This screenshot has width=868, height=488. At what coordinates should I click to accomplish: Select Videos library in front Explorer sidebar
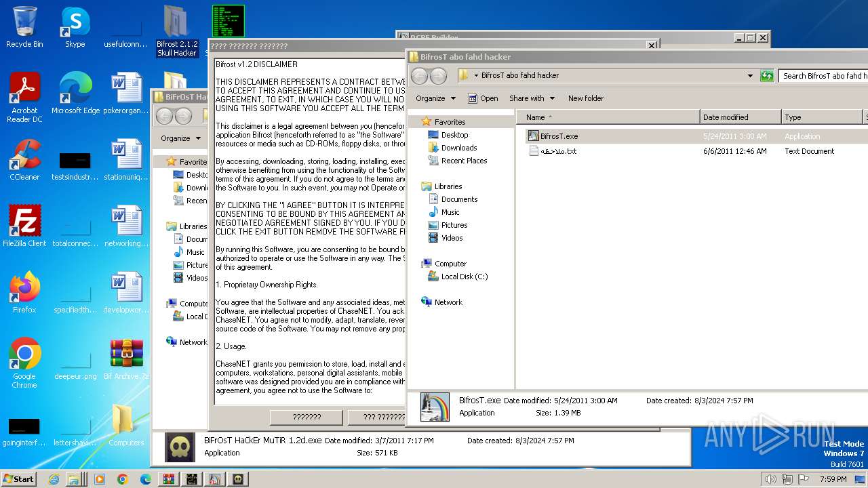(452, 238)
